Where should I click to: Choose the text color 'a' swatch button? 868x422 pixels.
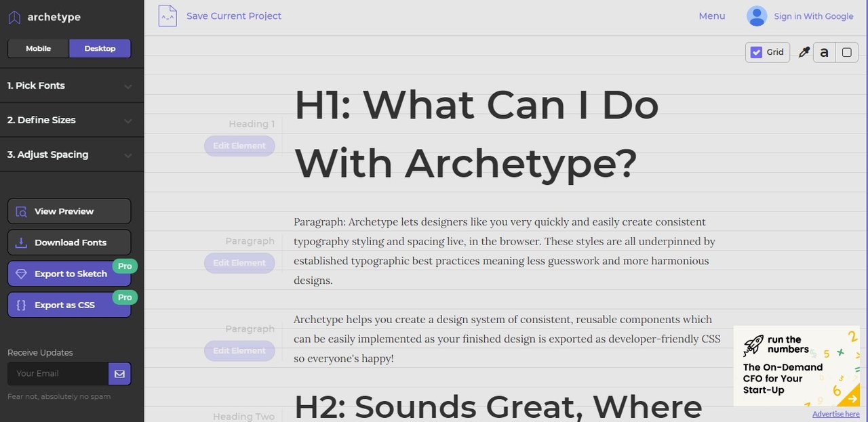(824, 52)
